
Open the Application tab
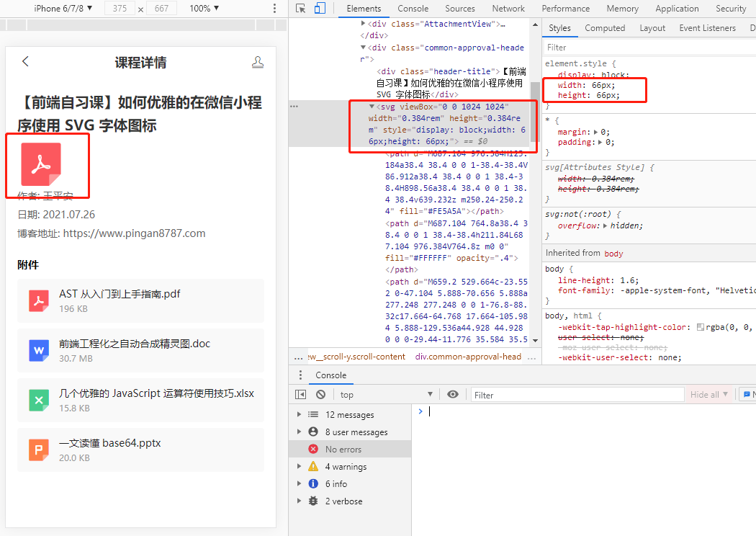click(x=677, y=8)
